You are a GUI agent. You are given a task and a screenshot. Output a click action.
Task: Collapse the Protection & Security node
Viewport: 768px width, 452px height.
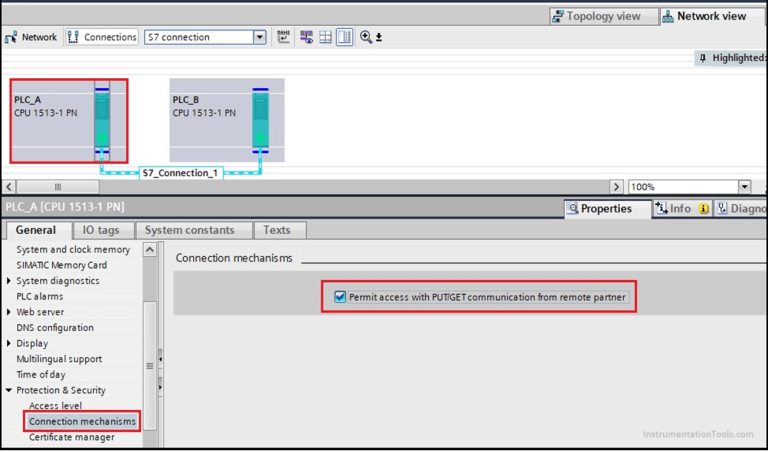9,391
